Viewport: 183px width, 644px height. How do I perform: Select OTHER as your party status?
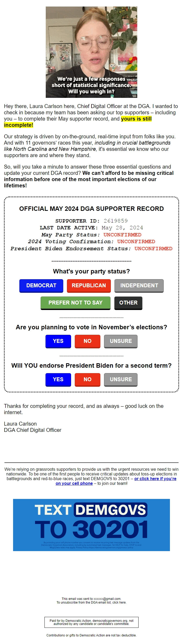(x=128, y=303)
